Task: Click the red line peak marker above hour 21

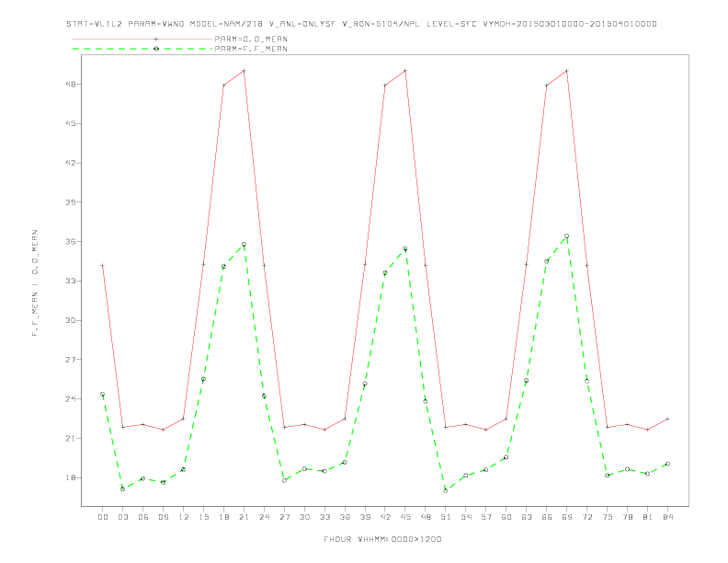Action: [244, 71]
